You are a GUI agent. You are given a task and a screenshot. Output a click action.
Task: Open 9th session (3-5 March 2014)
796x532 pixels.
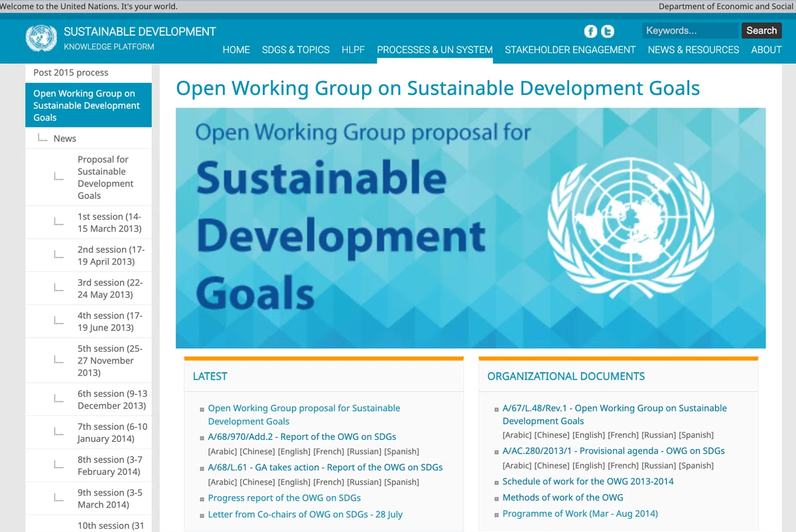click(110, 498)
